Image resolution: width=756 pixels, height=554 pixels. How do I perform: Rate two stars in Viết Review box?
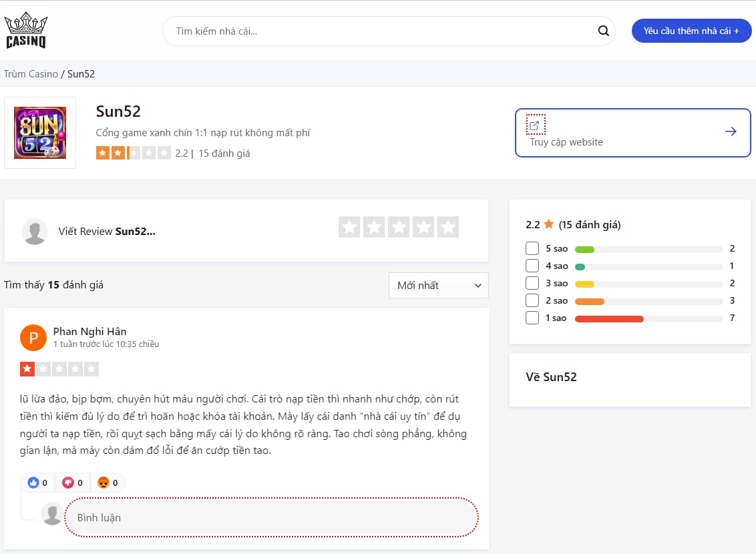point(374,227)
